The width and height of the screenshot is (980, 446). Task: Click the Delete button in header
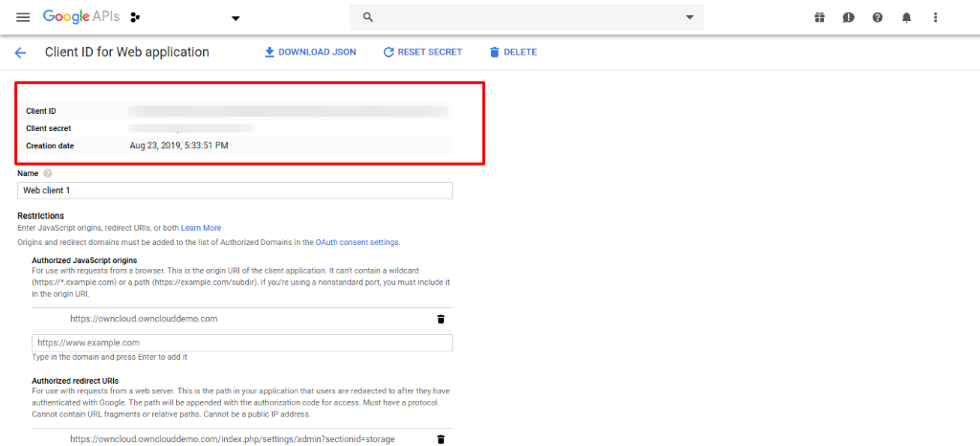[x=513, y=52]
